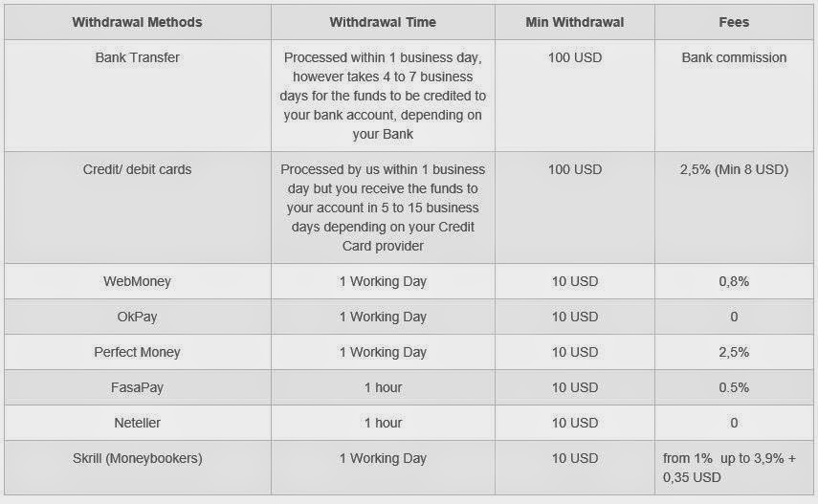Screen dimensions: 818x504
Task: Click the 100 USD minimum for Bank Transfer
Action: click(x=574, y=57)
